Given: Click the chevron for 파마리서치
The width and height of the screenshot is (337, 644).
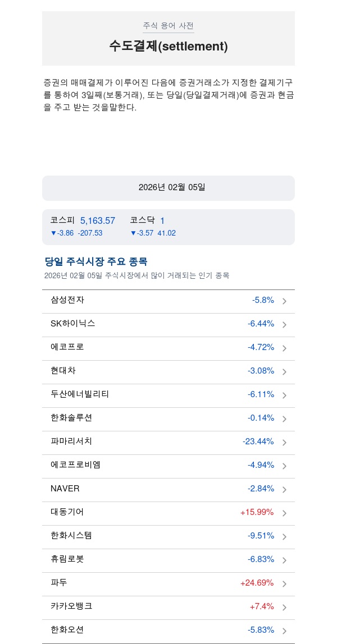Looking at the screenshot, I should click(x=284, y=443).
